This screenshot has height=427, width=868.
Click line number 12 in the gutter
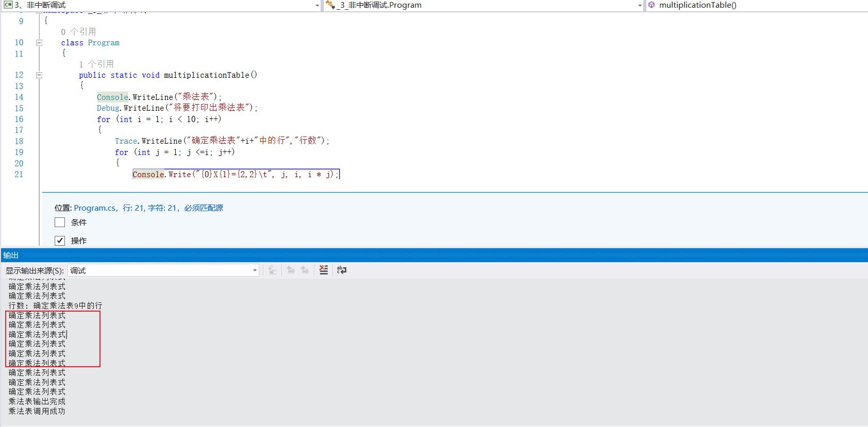click(19, 75)
